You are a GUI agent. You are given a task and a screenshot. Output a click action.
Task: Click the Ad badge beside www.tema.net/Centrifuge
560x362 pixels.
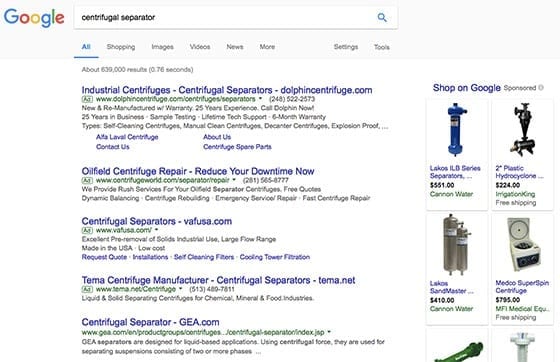coord(87,289)
